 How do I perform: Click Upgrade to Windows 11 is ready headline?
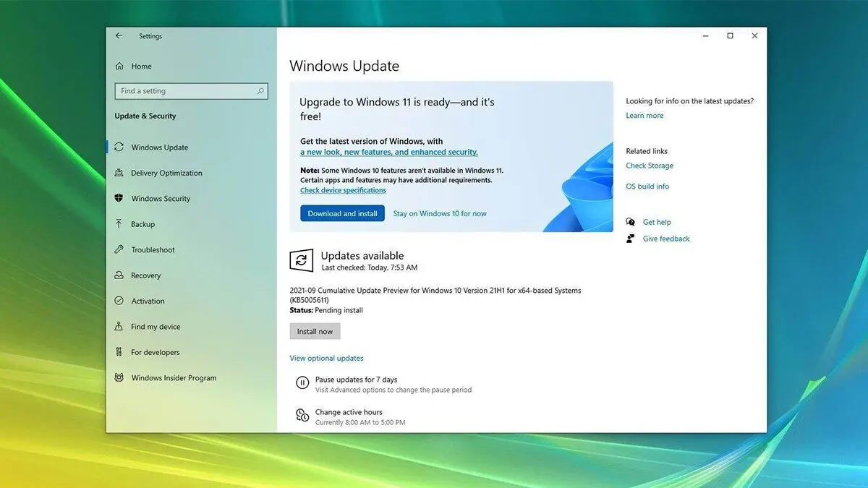pos(397,109)
